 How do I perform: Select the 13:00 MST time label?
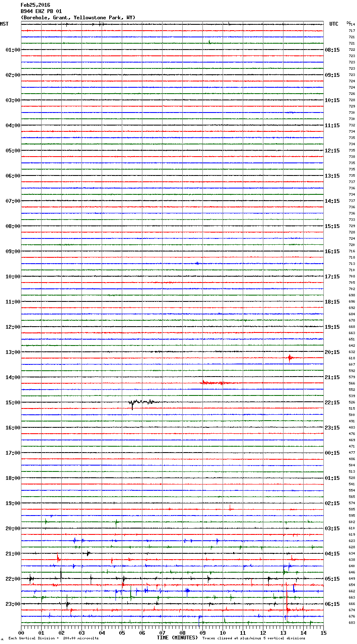[x=13, y=352]
